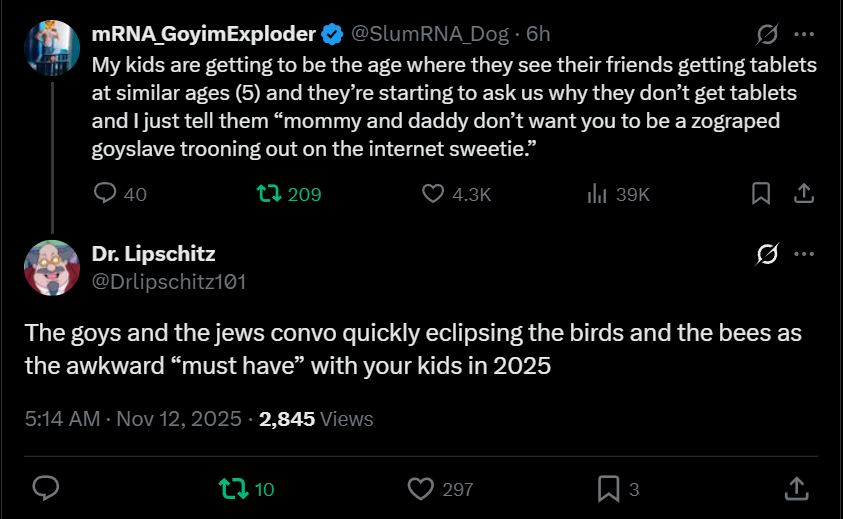Share Dr. Lipschitz's post
843x519 pixels.
(795, 488)
